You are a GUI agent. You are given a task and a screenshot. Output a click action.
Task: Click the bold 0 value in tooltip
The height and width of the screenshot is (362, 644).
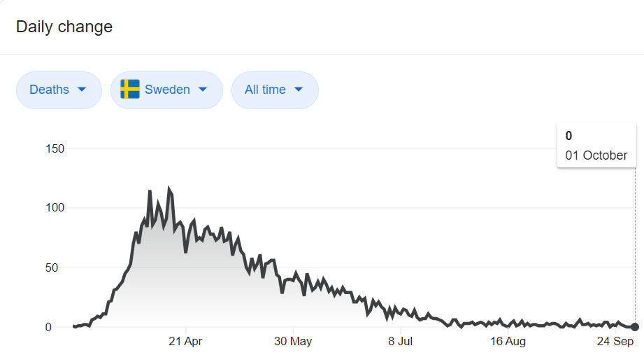pos(569,136)
